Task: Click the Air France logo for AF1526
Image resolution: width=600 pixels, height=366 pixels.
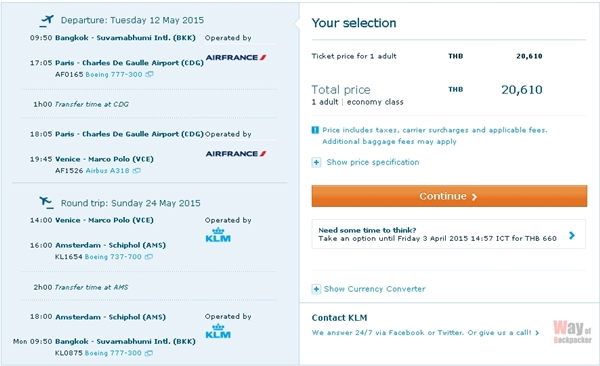Action: click(x=236, y=154)
